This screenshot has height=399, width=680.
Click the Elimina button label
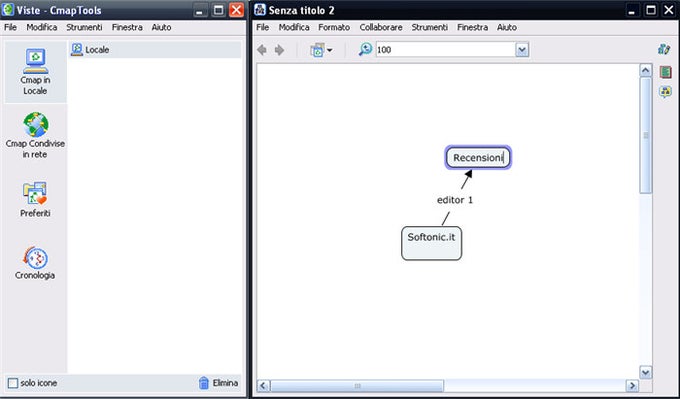(x=225, y=383)
